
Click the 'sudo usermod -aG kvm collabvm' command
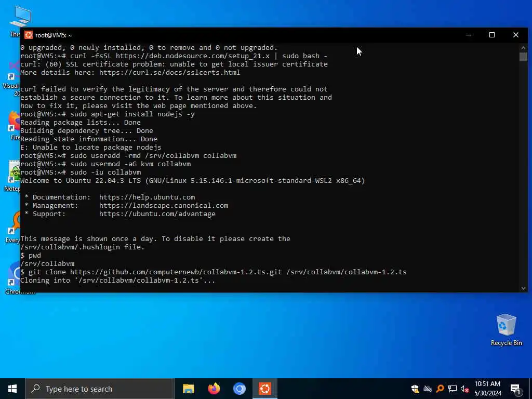[130, 164]
